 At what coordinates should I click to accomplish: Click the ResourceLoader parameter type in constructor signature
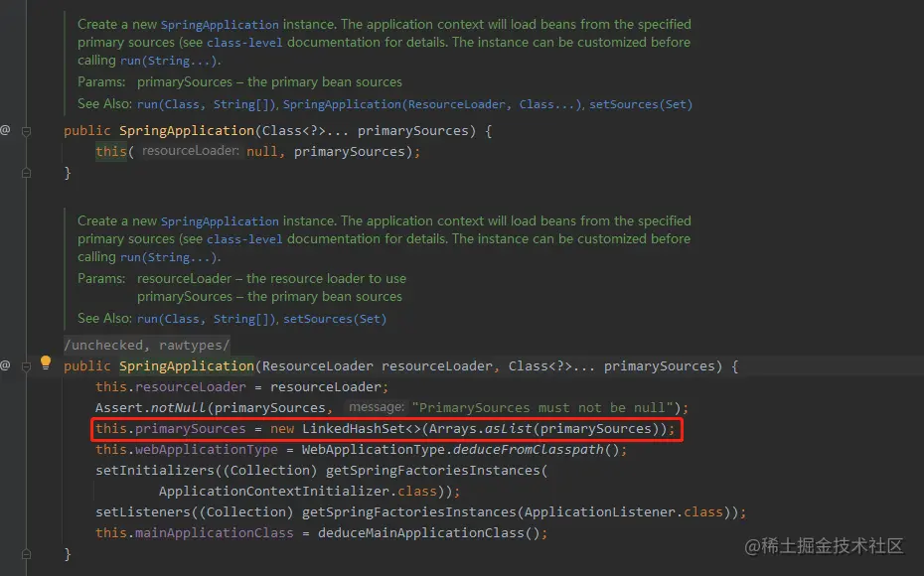[317, 365]
